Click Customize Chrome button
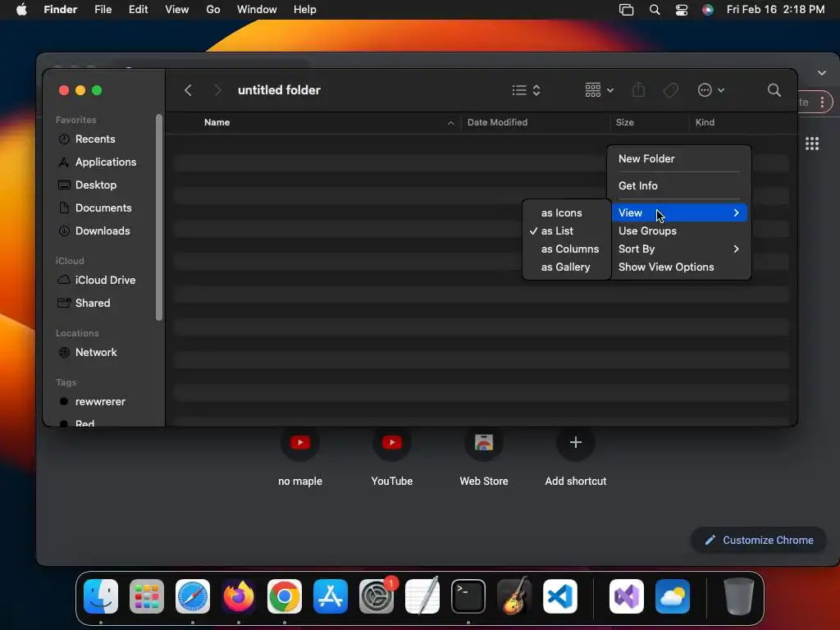This screenshot has height=630, width=840. pyautogui.click(x=759, y=540)
